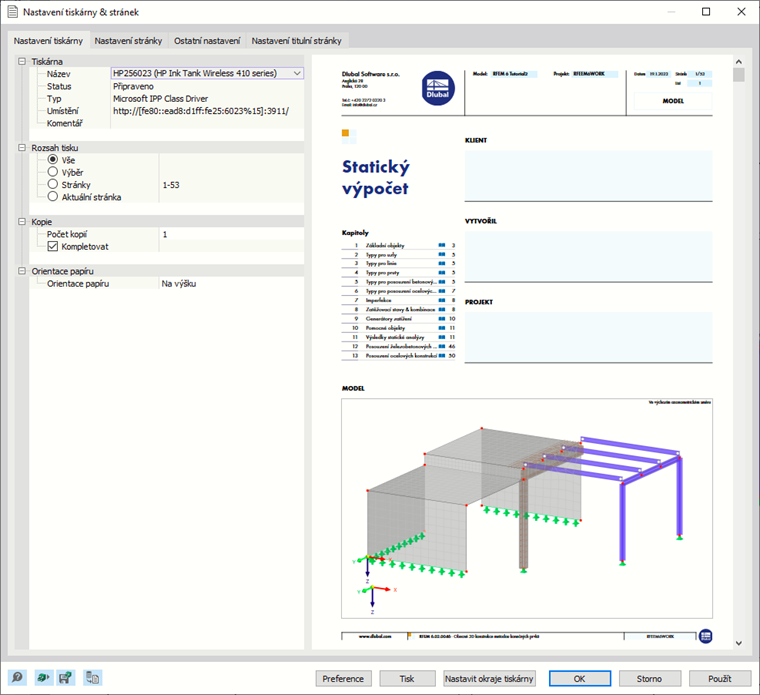Viewport: 760px width, 695px height.
Task: Click the load default settings icon with arrow
Action: point(44,677)
